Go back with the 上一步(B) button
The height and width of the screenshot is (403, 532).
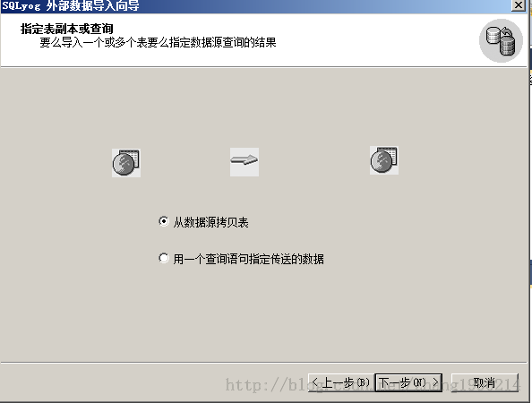coord(341,382)
